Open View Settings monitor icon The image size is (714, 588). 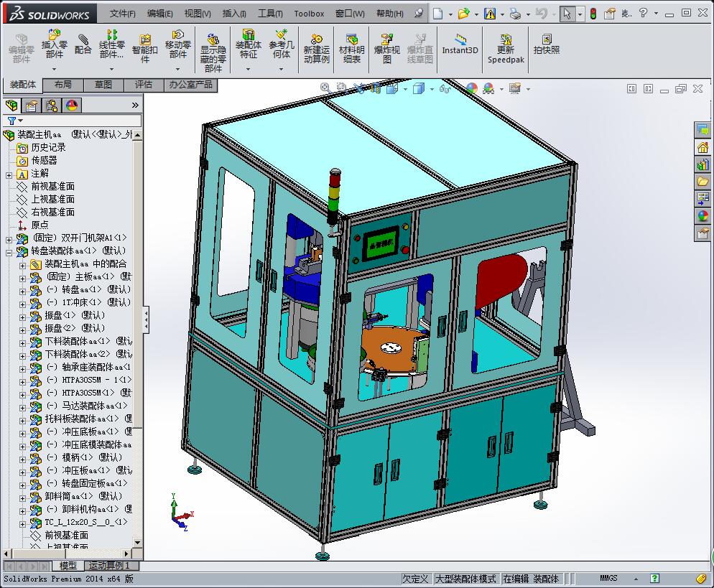click(515, 88)
